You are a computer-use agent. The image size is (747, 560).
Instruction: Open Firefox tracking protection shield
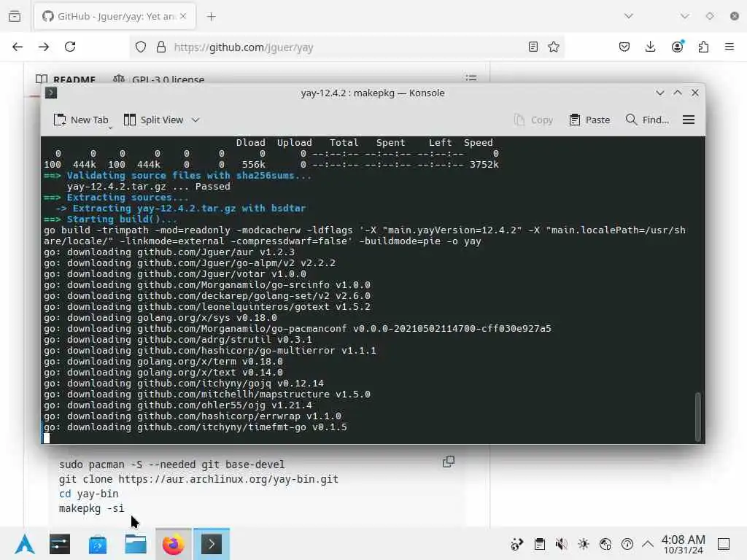pos(141,47)
